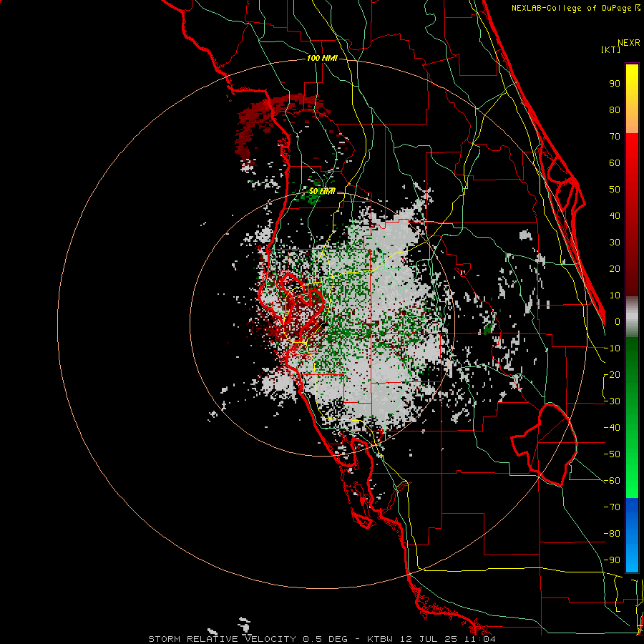Click the 80 value on the velocity scale
Screen dimensions: 644x644
coord(615,109)
